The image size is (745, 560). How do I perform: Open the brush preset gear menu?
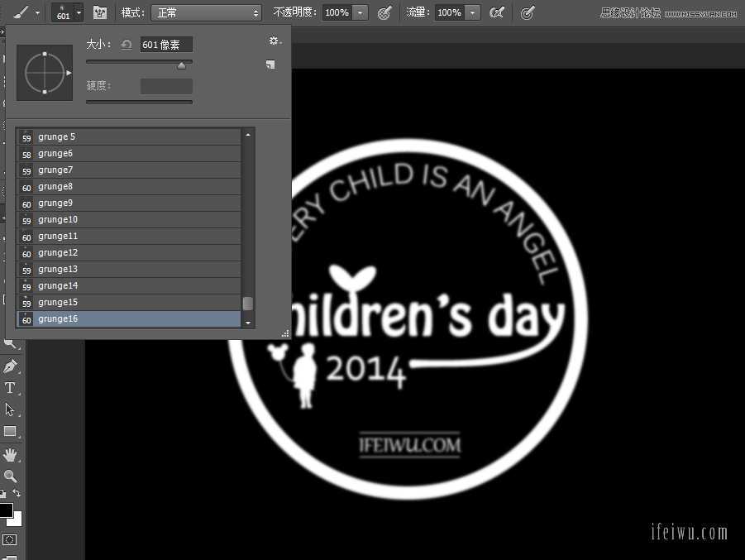coord(273,41)
